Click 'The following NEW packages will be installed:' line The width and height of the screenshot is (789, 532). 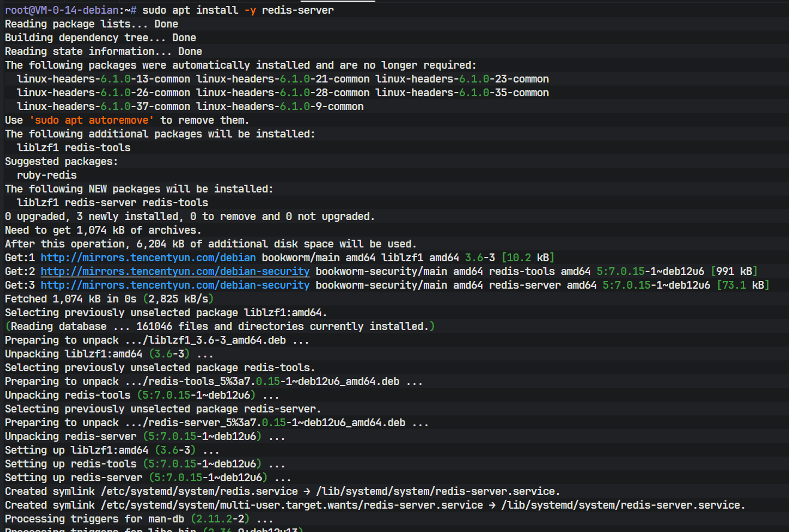[x=139, y=189]
